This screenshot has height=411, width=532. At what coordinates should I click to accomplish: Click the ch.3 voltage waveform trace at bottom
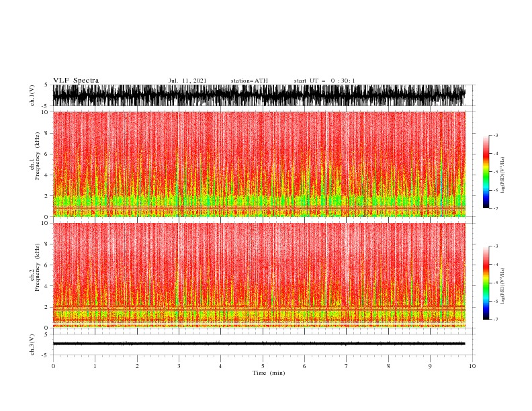pos(259,344)
